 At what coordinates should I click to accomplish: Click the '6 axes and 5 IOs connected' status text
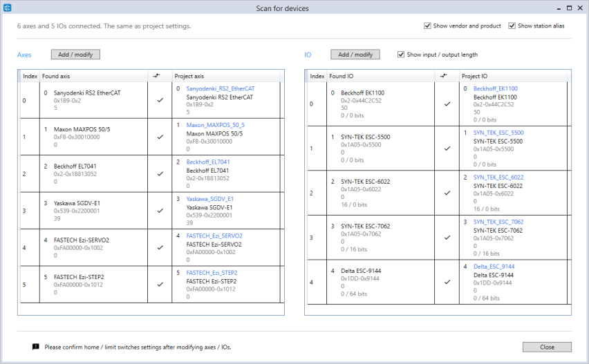point(104,26)
